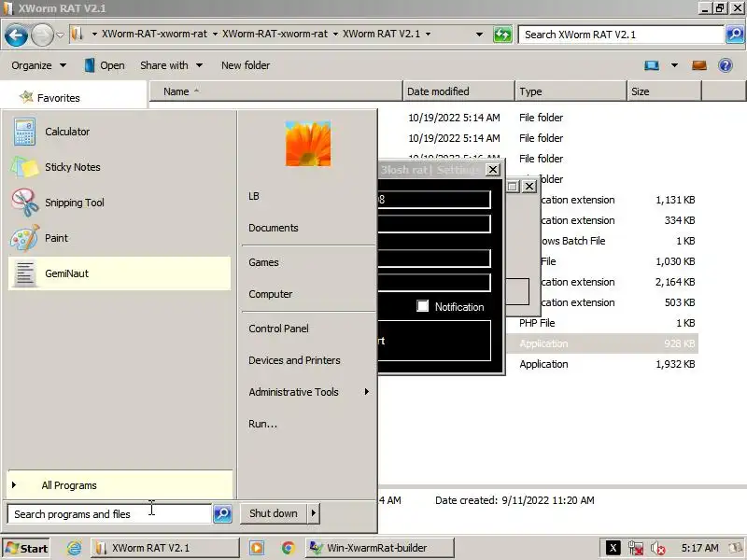Viewport: 747px width, 560px height.
Task: Click the Shut down button
Action: pyautogui.click(x=274, y=513)
